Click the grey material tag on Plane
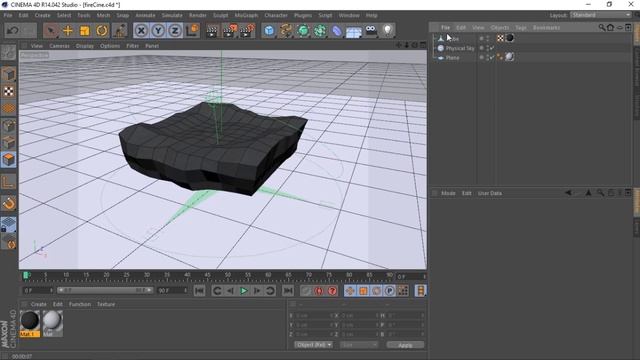Screen dimensions: 640x360 point(509,57)
